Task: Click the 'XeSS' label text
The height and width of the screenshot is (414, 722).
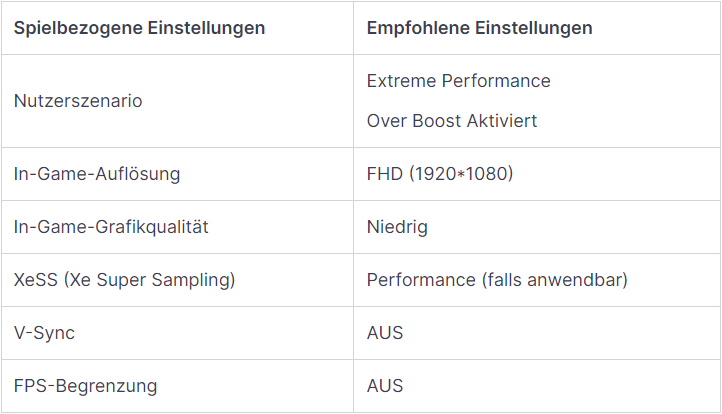Action: coord(36,280)
